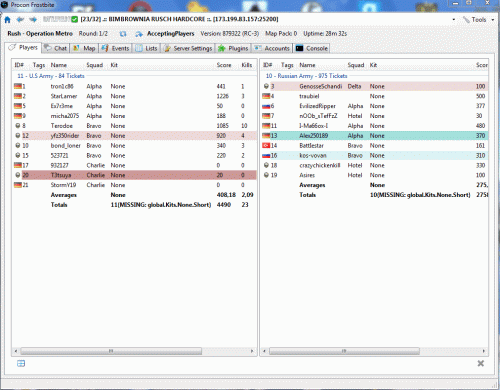Navigate back with the left arrow
The height and width of the screenshot is (390, 500).
20,20
